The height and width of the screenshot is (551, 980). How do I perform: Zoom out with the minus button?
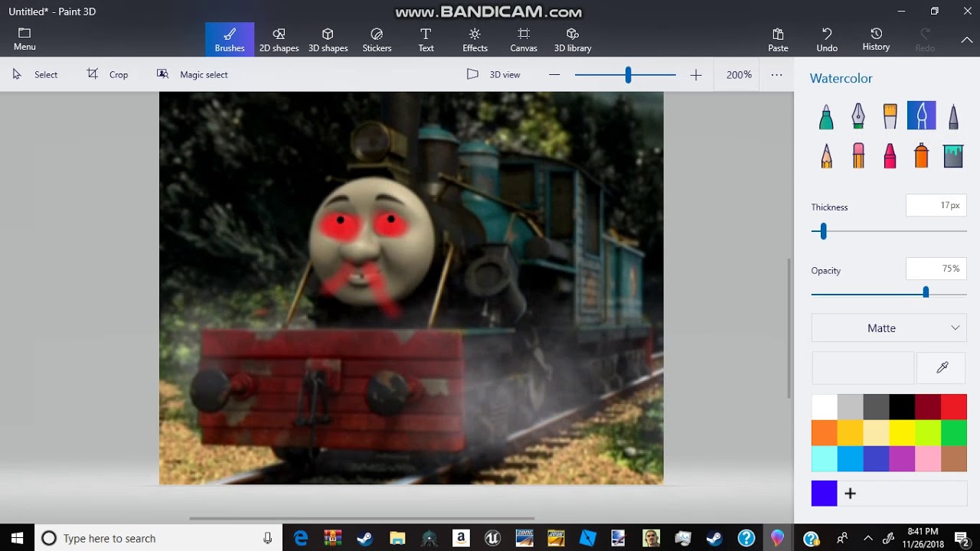(554, 75)
